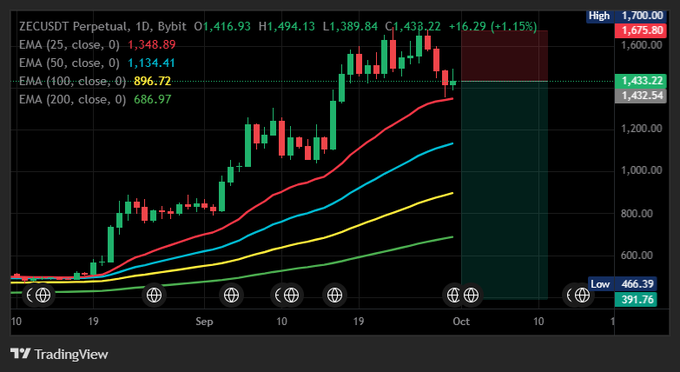The height and width of the screenshot is (372, 680).
Task: Select the EMA (100, close, 0) legend label
Action: (x=72, y=81)
